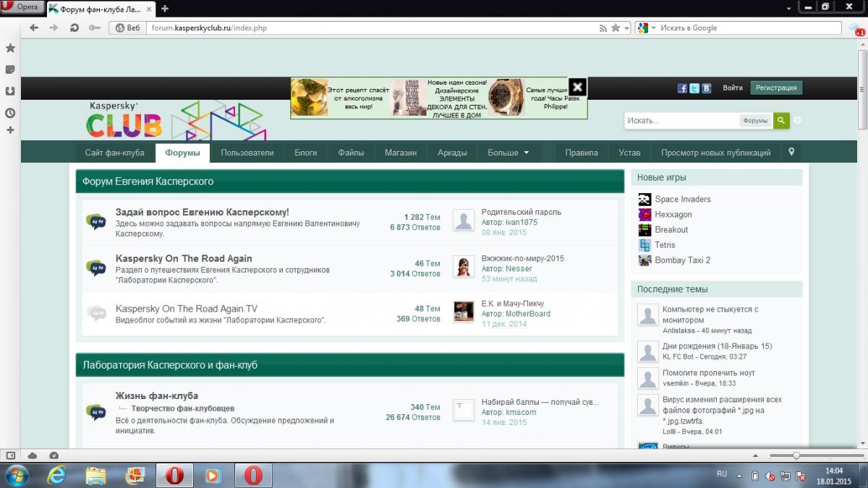Click the address bar URL field
The image size is (868, 488).
(371, 27)
